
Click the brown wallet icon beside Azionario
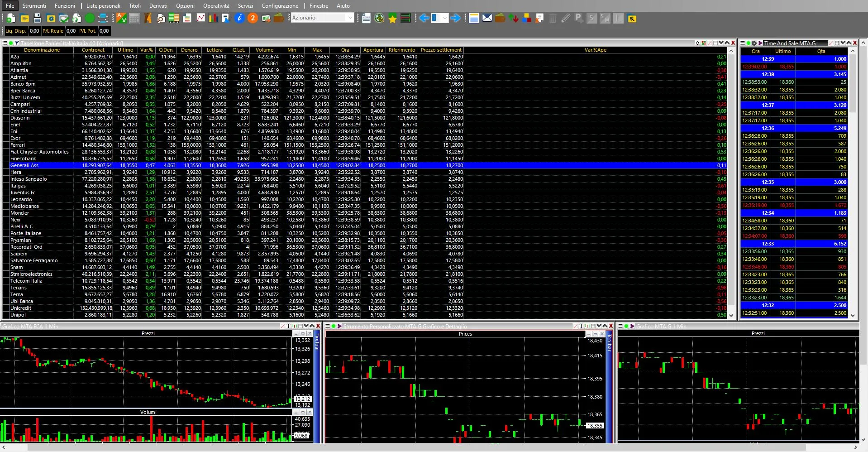(x=279, y=18)
